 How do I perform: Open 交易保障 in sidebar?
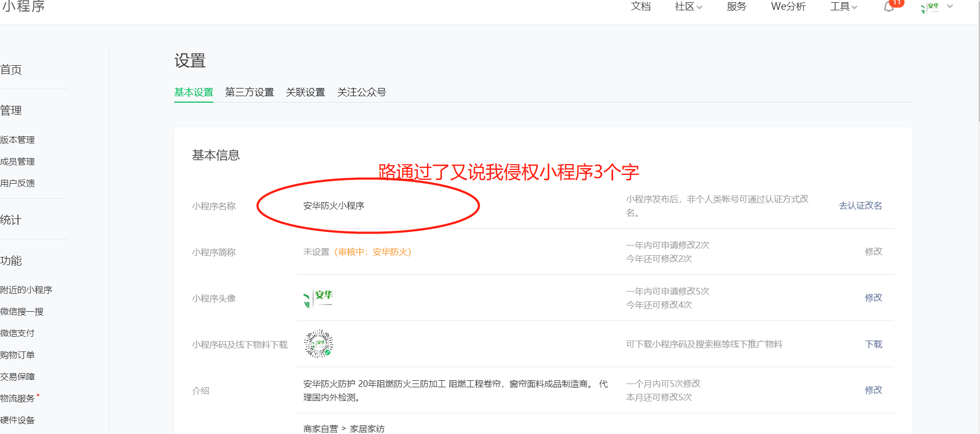tap(17, 376)
